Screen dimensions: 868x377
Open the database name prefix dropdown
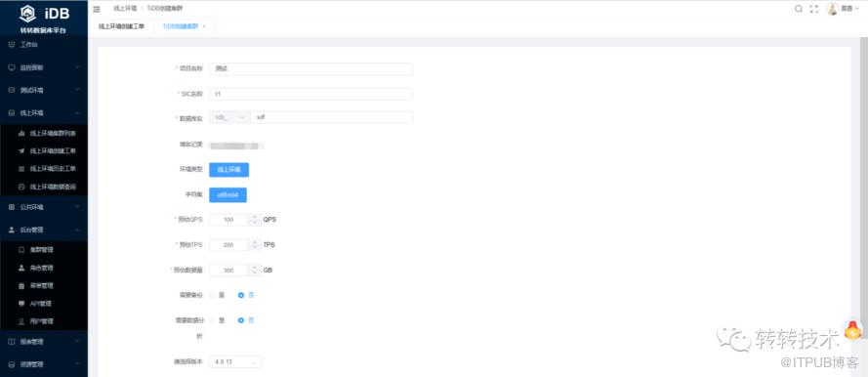(x=229, y=117)
